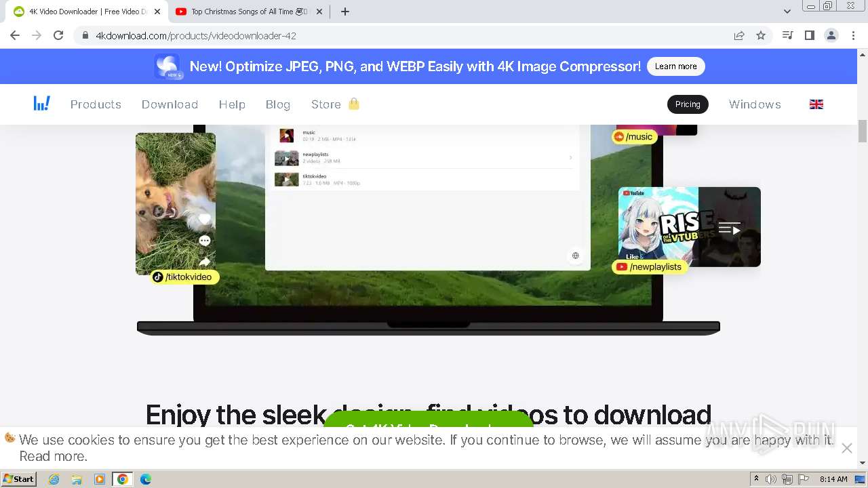Screen dimensions: 868x488
Task: Expand the tab search chevron
Action: click(x=787, y=12)
